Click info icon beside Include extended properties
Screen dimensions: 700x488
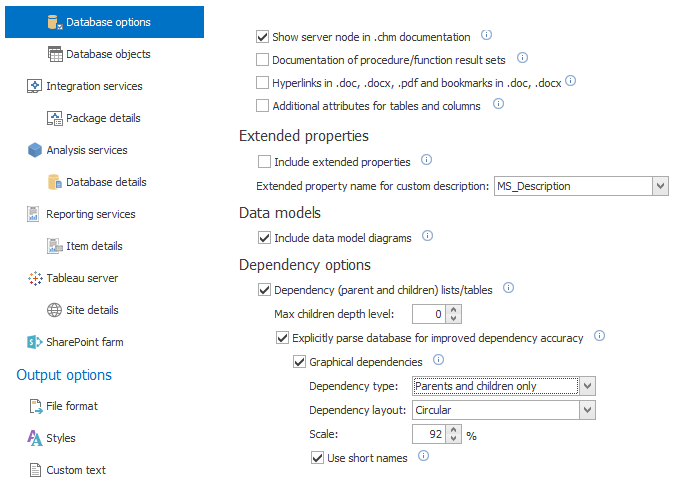tap(426, 160)
